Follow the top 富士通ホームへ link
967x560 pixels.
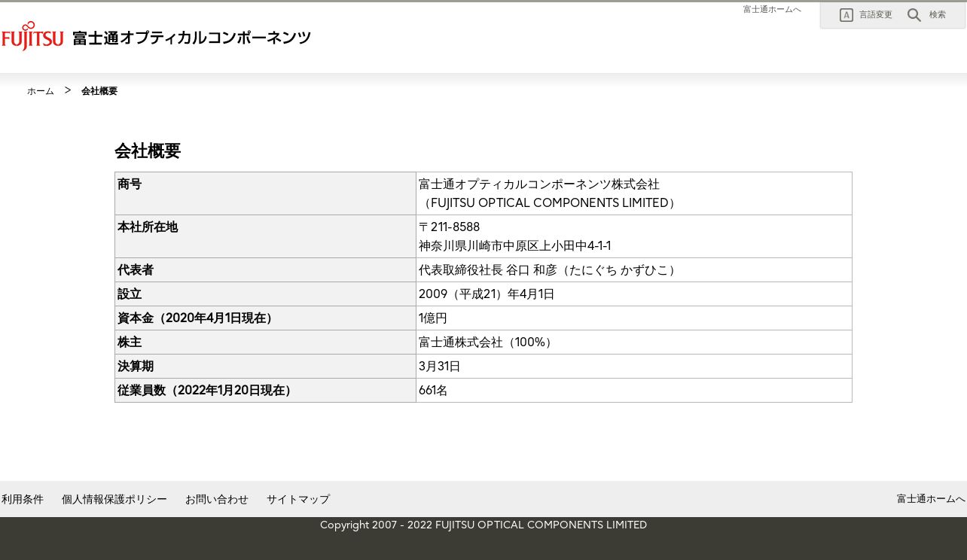coord(772,9)
